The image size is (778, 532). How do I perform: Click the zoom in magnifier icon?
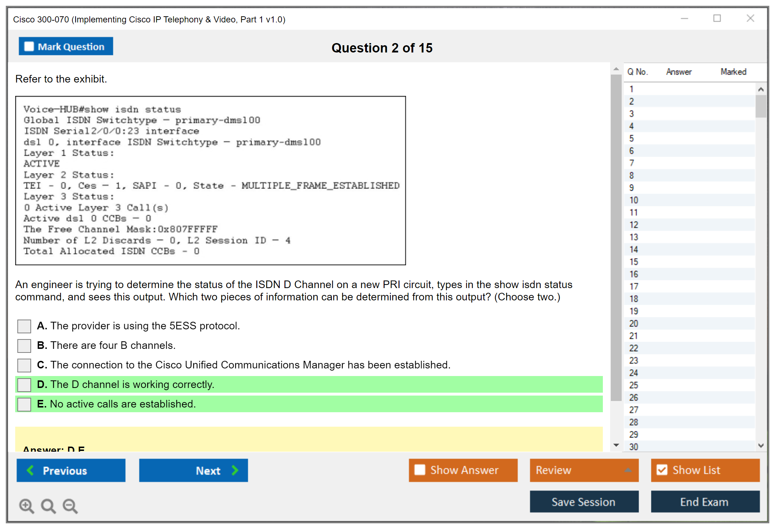tap(26, 506)
